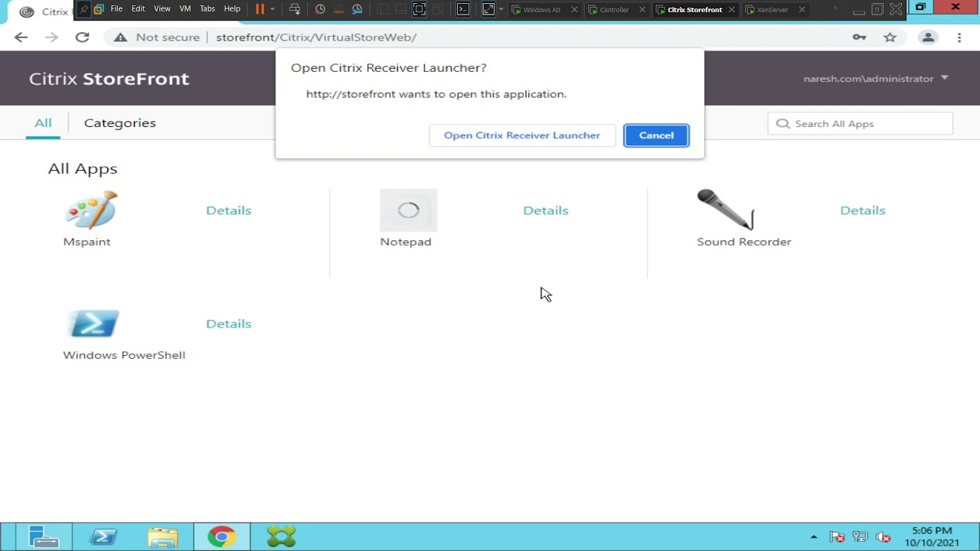Viewport: 980px width, 551px height.
Task: Click green Citrix icon in taskbar
Action: 281,537
